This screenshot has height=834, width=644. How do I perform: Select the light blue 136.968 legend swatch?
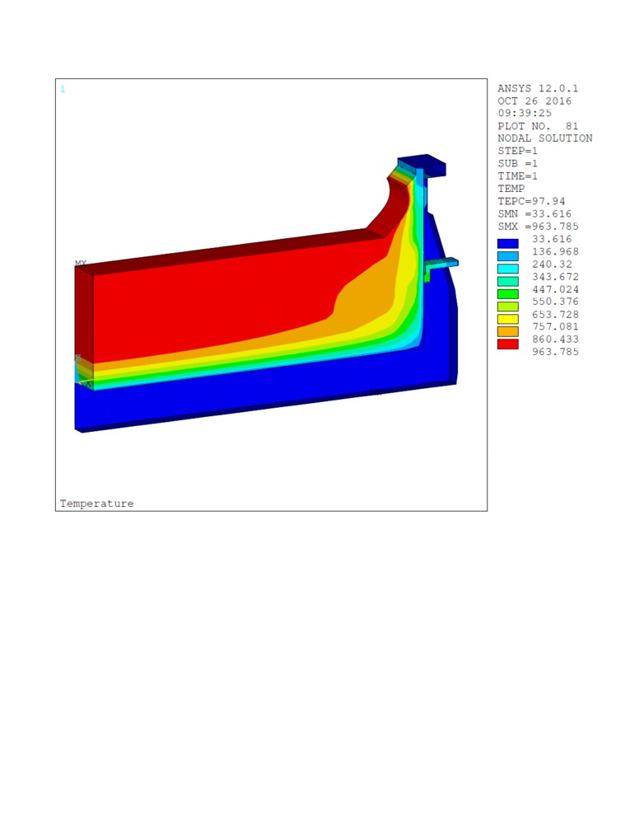point(507,256)
